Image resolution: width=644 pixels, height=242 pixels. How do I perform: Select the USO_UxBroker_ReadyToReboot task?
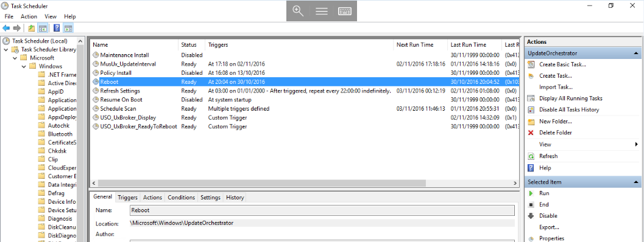(138, 126)
